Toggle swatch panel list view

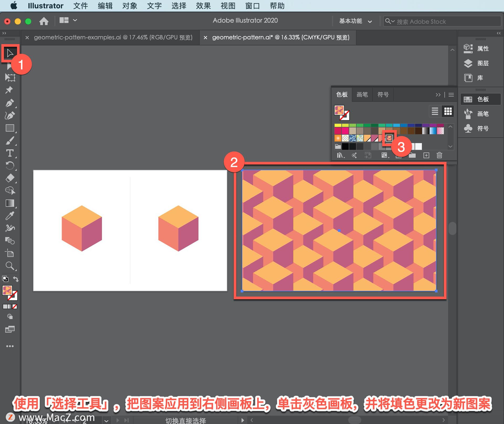pyautogui.click(x=435, y=111)
